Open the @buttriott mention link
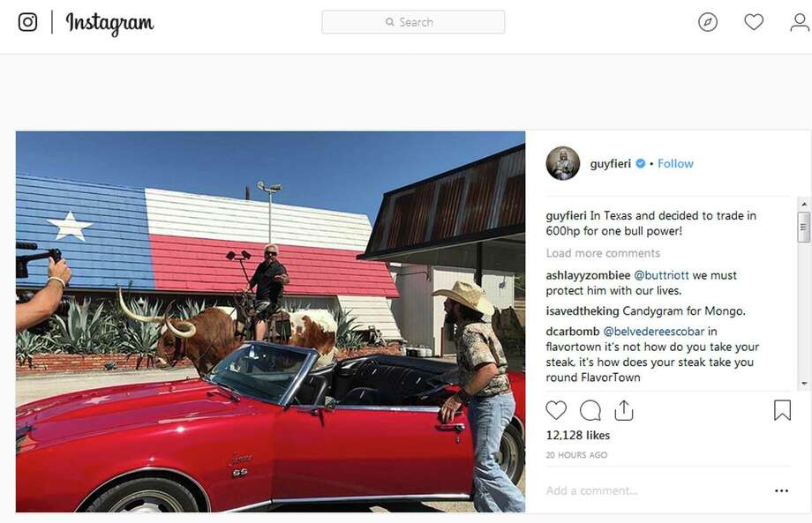The image size is (812, 523). (x=661, y=275)
